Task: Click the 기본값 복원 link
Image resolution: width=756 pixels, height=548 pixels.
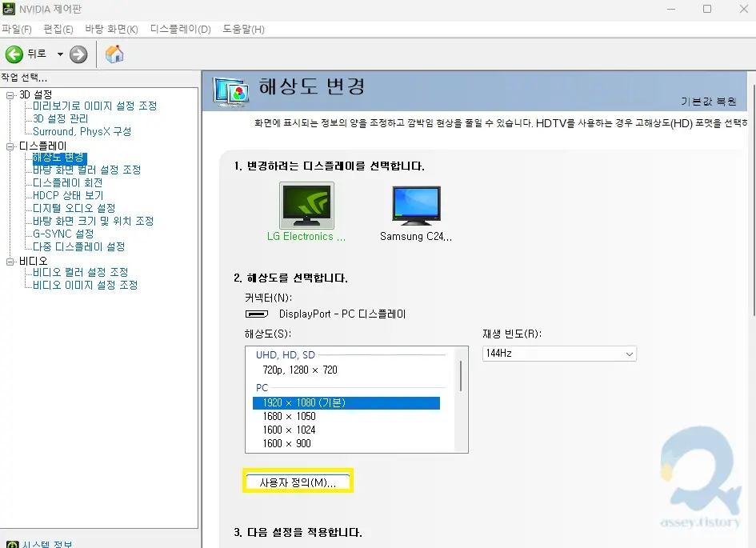Action: point(708,102)
